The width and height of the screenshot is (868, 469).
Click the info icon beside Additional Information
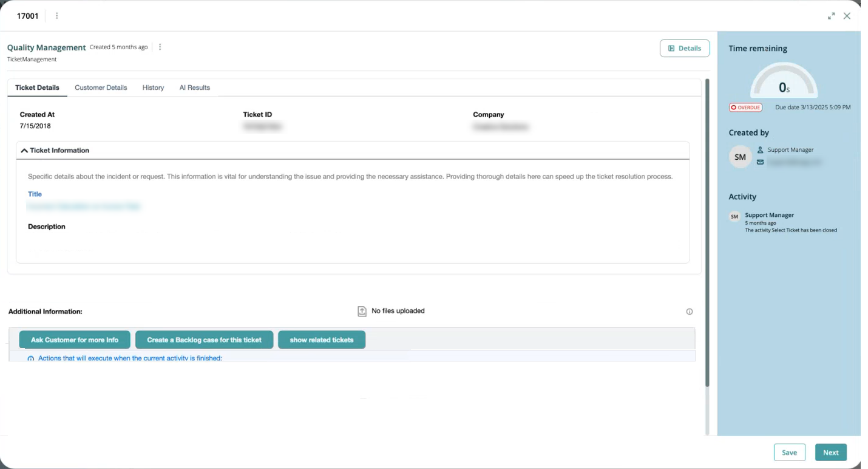(x=690, y=312)
